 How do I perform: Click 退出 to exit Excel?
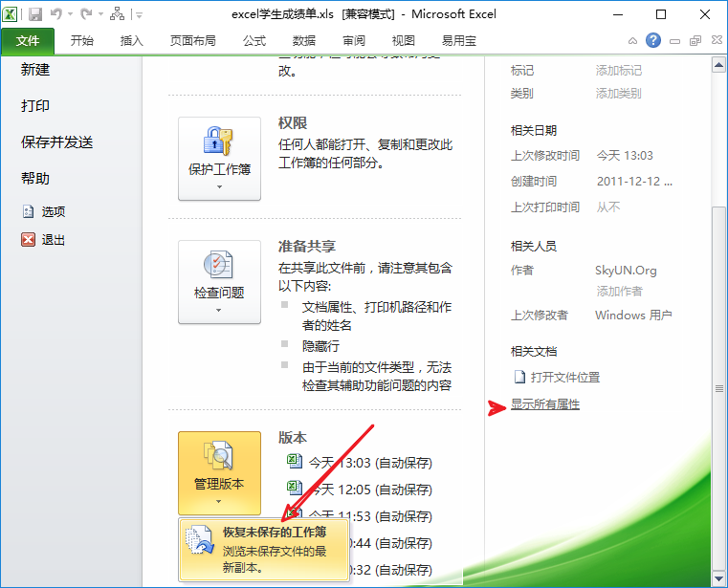tap(53, 240)
